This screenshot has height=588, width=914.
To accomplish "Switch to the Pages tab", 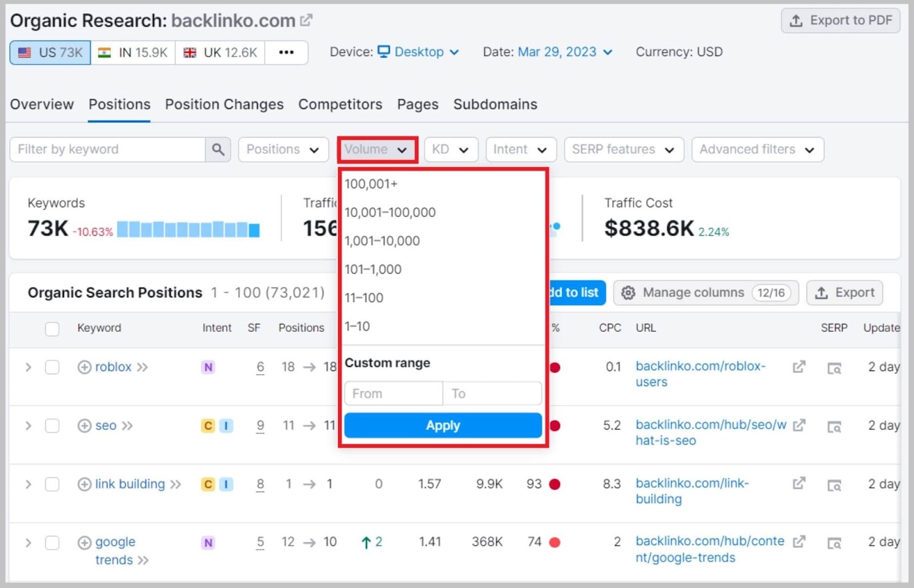I will (x=418, y=104).
